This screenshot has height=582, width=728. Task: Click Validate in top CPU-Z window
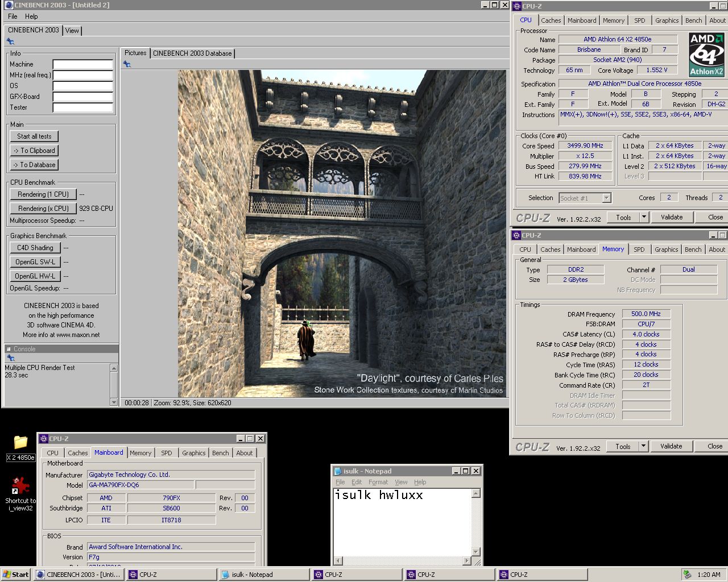tap(672, 217)
